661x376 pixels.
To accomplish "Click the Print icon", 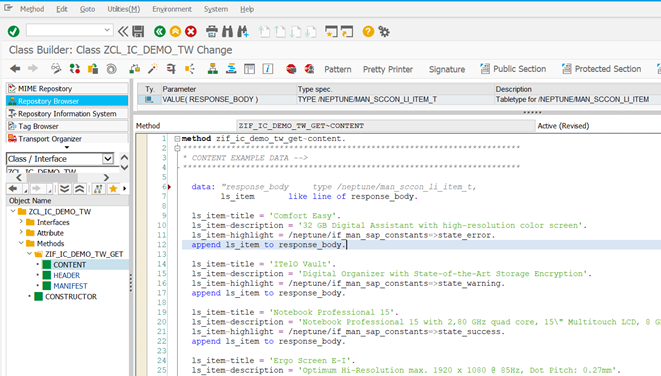I will [x=212, y=31].
